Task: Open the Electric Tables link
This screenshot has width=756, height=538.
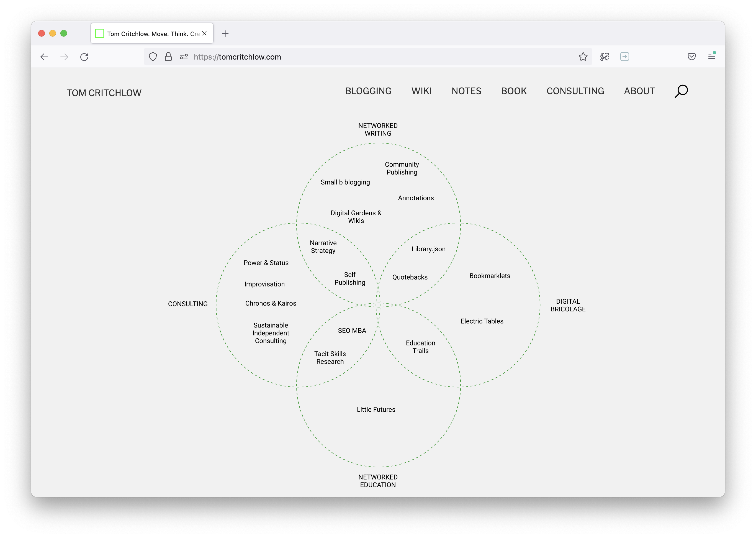Action: pos(482,321)
